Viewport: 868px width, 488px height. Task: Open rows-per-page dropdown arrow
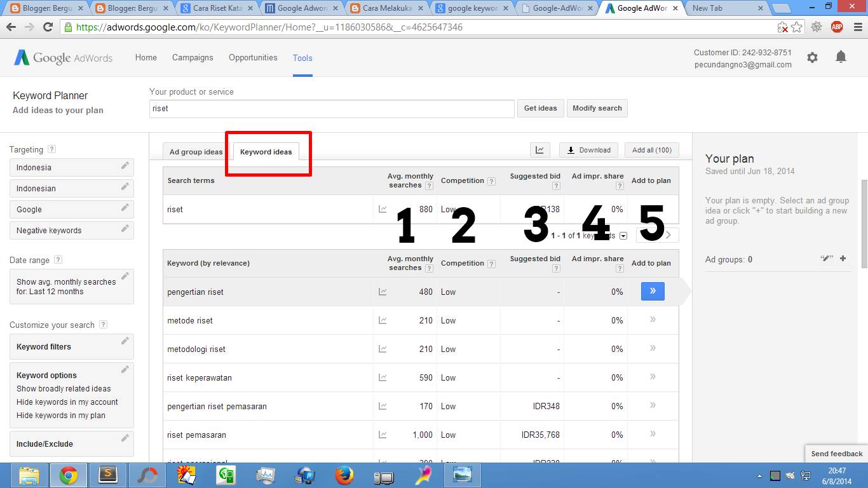click(623, 236)
